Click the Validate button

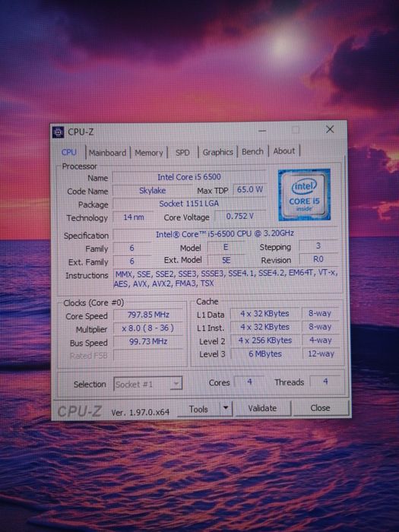coord(262,408)
